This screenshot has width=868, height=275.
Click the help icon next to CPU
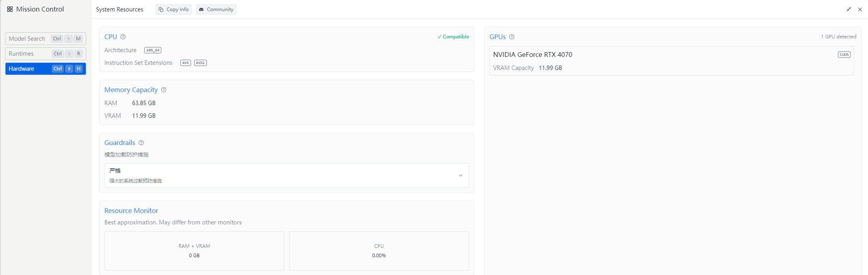coord(123,37)
